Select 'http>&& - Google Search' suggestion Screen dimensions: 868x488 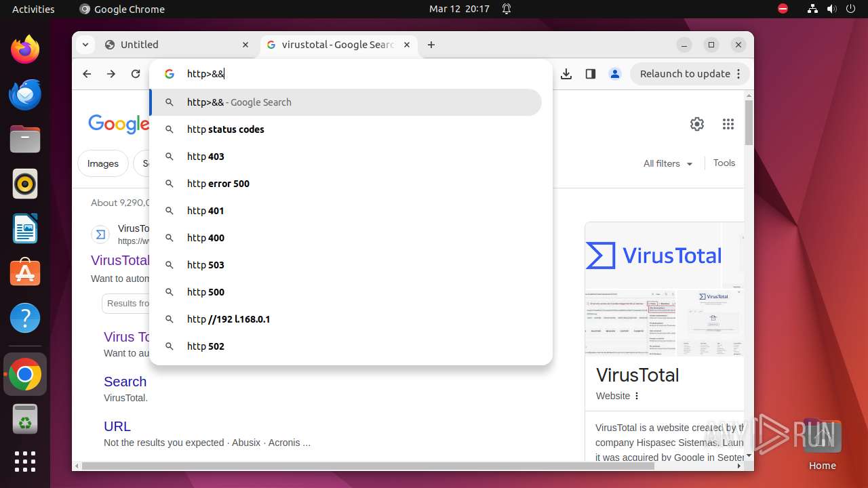pyautogui.click(x=345, y=102)
